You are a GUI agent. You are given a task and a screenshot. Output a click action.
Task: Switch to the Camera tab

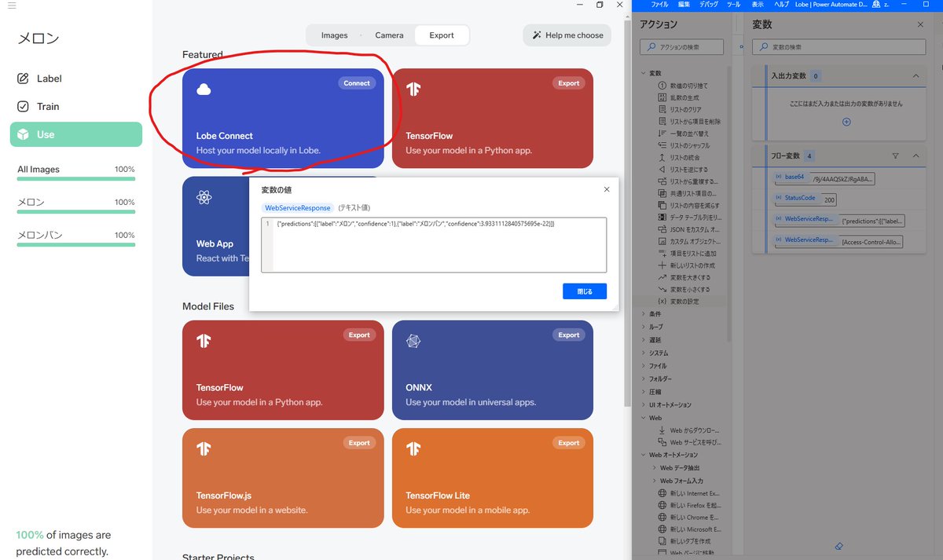(x=389, y=35)
